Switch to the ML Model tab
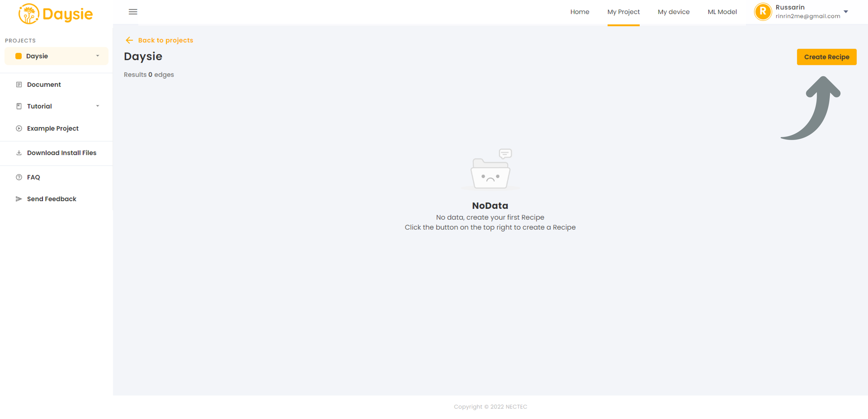This screenshot has height=419, width=868. [722, 12]
